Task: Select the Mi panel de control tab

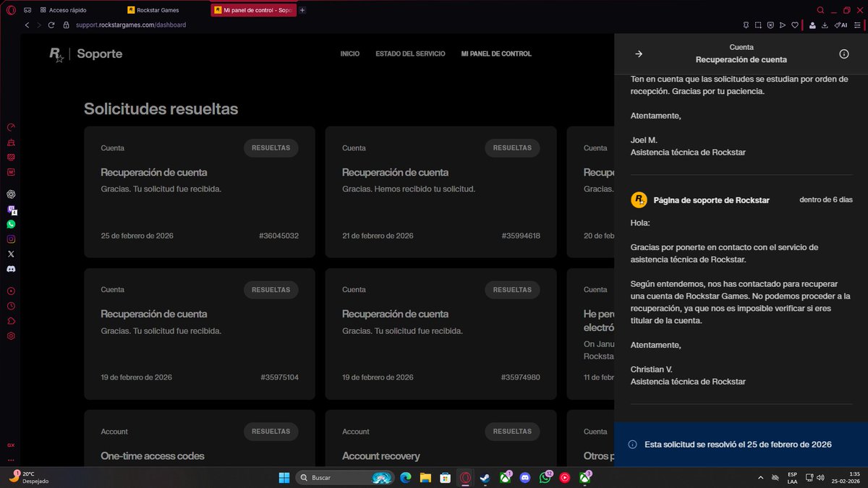Action: 252,10
